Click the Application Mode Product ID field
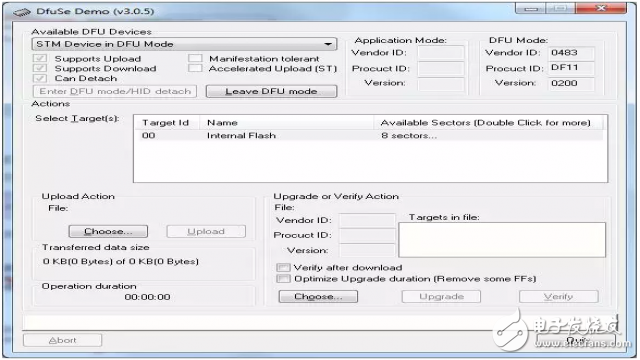The width and height of the screenshot is (640, 360). coord(441,68)
